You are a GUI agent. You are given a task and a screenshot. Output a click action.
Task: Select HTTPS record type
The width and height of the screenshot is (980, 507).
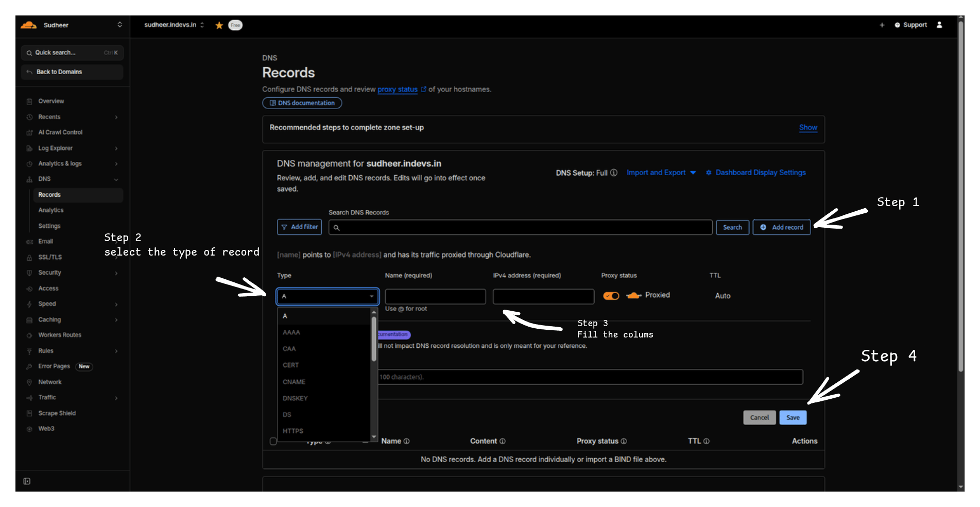pyautogui.click(x=324, y=431)
